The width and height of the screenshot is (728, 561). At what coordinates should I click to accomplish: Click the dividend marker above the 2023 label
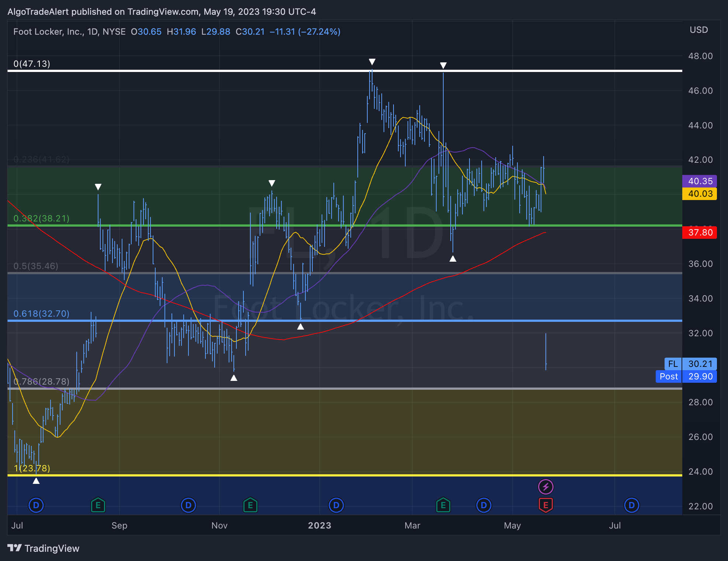pyautogui.click(x=336, y=505)
